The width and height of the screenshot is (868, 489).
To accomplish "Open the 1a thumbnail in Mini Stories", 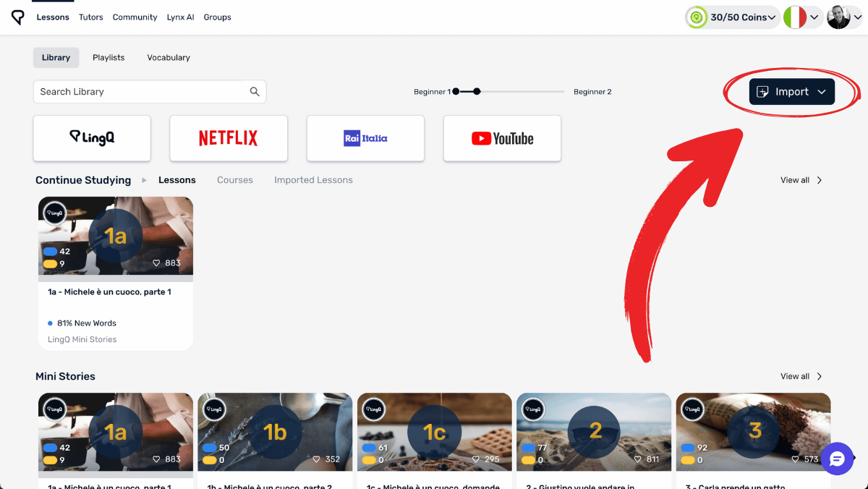I will coord(116,433).
